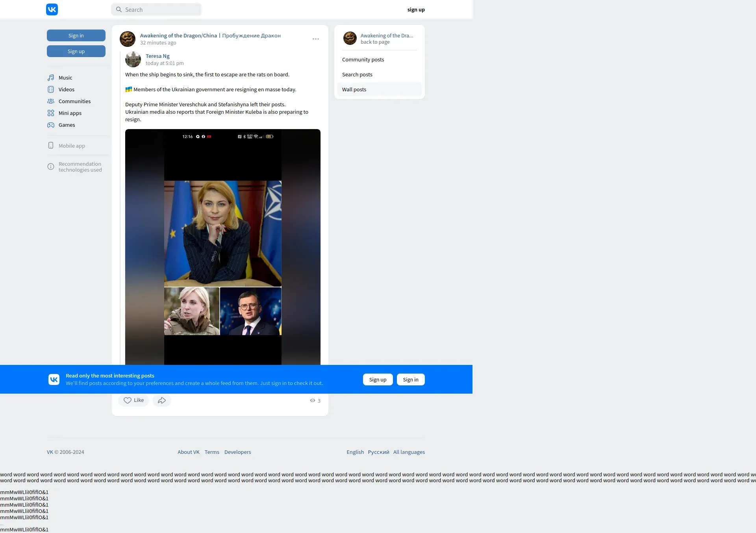
Task: Open All languages selector in footer
Action: [x=409, y=452]
